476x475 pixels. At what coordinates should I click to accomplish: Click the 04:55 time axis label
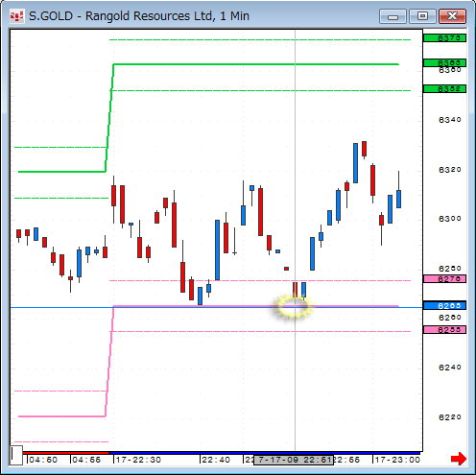pyautogui.click(x=86, y=460)
